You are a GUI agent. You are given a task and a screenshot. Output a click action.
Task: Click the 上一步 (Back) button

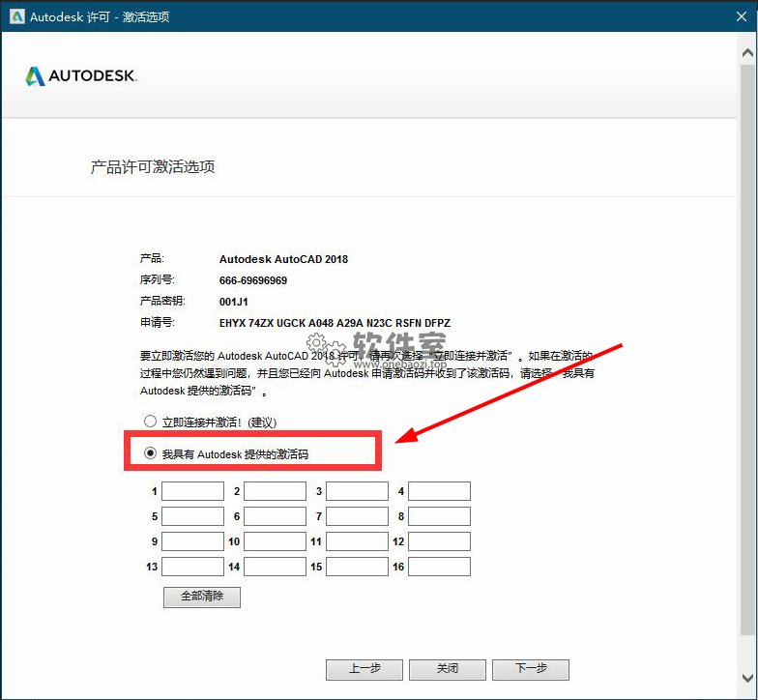[364, 669]
